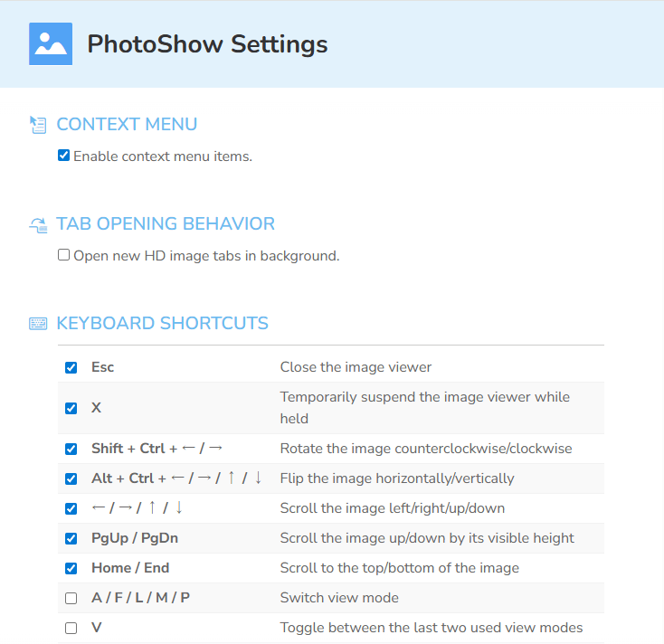Disable the Shift + Ctrl rotate shortcut
The image size is (664, 644).
click(x=71, y=449)
